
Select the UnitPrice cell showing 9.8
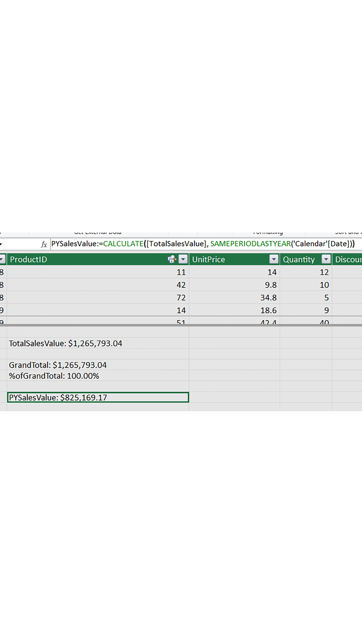pyautogui.click(x=234, y=285)
